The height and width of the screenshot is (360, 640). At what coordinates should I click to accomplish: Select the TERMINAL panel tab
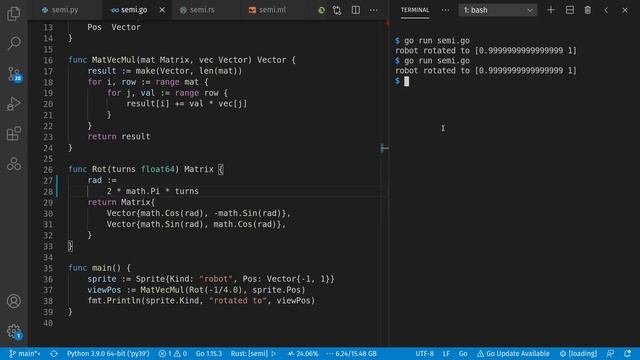coord(415,10)
